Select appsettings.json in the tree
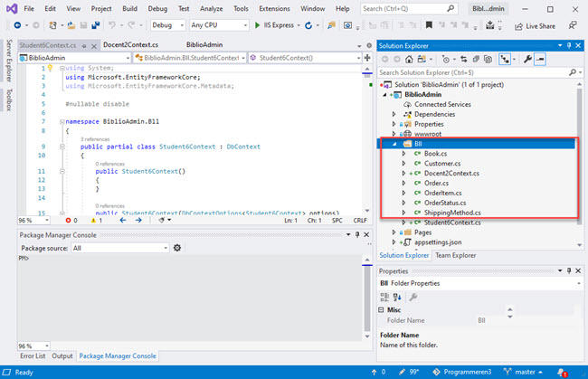588x379 pixels. tap(438, 242)
